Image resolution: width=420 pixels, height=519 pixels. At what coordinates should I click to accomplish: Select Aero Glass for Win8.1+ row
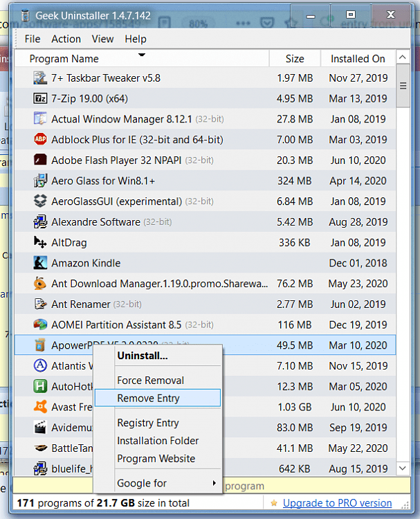206,181
